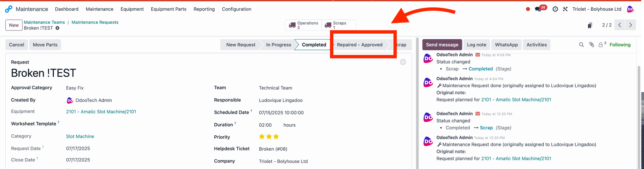Viewport: 644px width, 169px height.
Task: Search messages with the magnifier icon
Action: [581, 45]
